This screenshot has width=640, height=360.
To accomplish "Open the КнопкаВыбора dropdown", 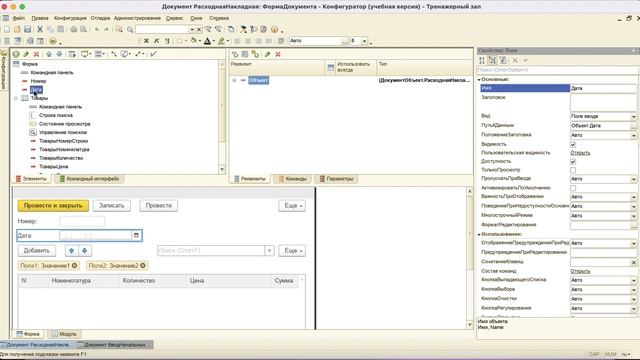I will 633,289.
